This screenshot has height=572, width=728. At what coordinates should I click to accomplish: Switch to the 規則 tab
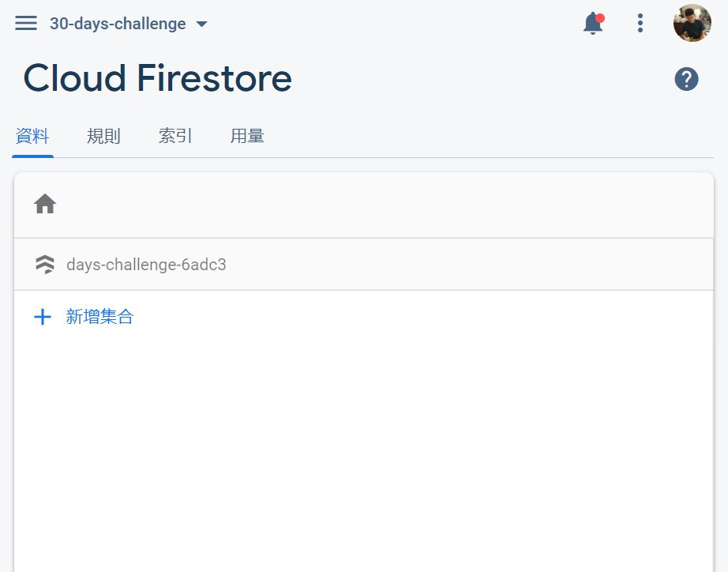tap(103, 136)
